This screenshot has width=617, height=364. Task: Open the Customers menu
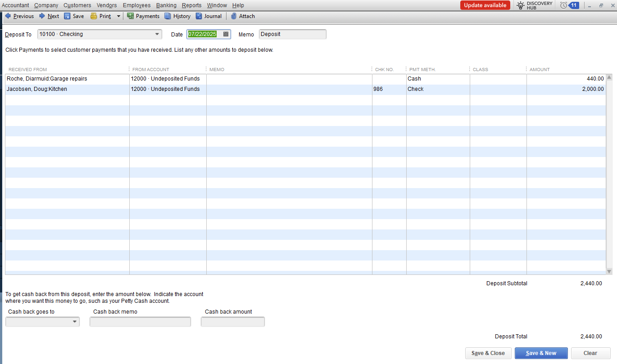click(77, 5)
